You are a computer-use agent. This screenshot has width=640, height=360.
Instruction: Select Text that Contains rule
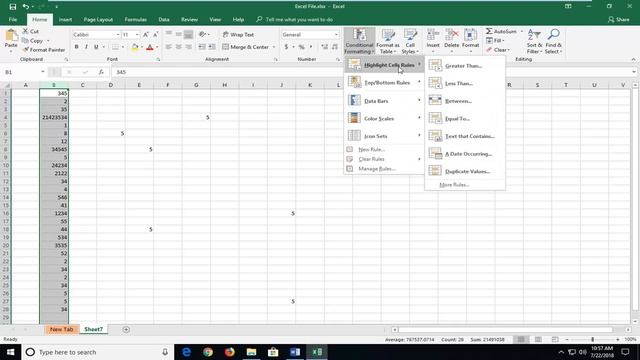pos(464,136)
